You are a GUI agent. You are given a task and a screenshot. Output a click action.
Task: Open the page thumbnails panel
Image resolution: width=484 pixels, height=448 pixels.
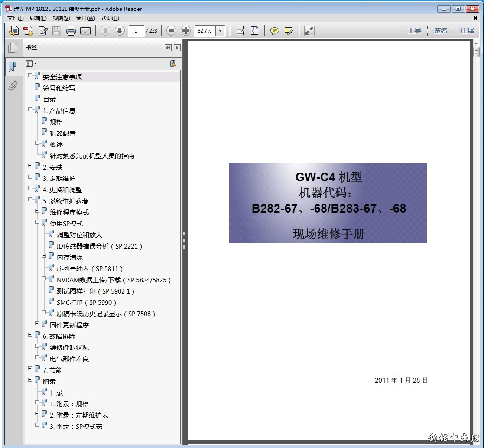pyautogui.click(x=13, y=48)
